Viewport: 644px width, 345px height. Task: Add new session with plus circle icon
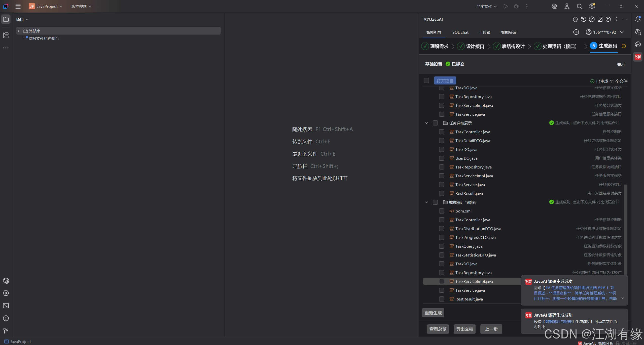click(x=576, y=32)
